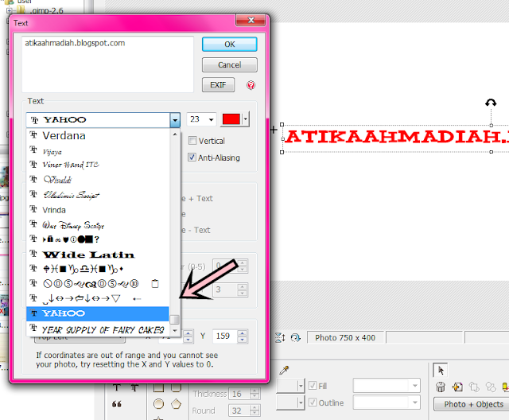Click the font list scroll down arrow
The width and height of the screenshot is (509, 420).
coord(175,331)
